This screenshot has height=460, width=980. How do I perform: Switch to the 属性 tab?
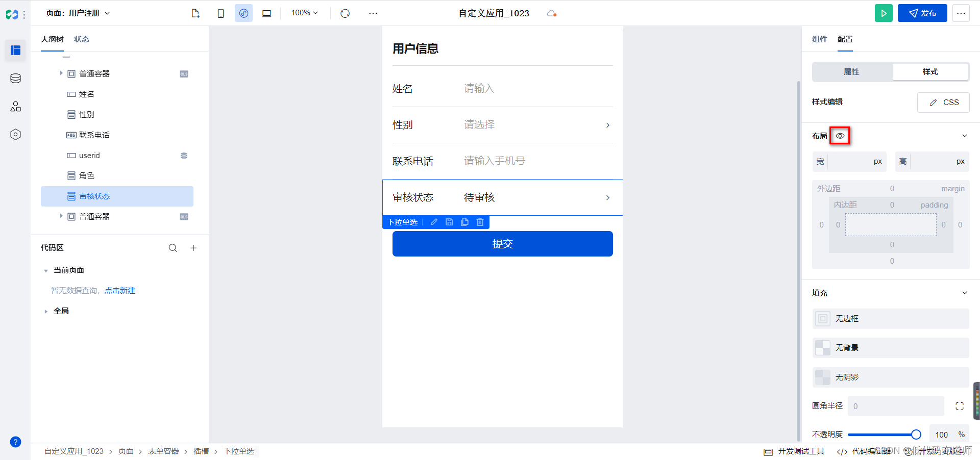click(x=851, y=72)
